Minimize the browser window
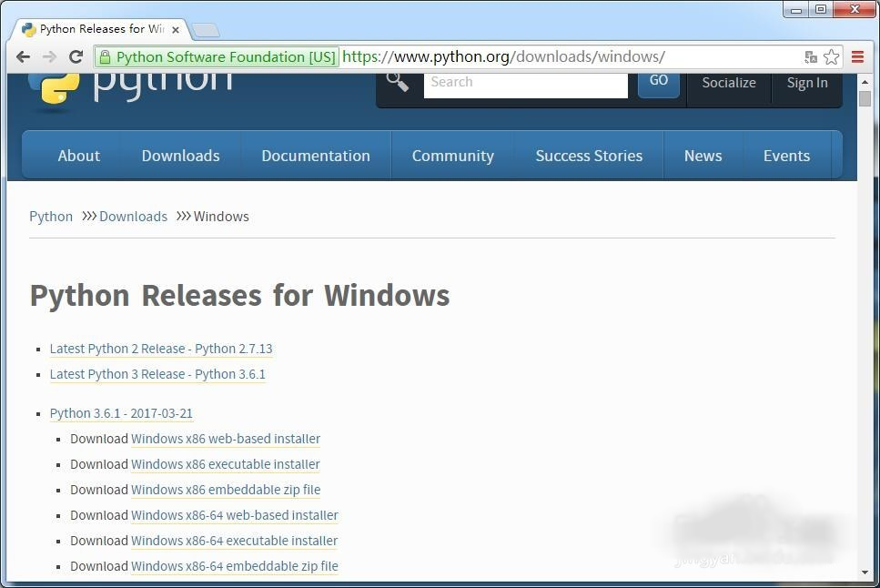This screenshot has width=880, height=588. pos(796,9)
